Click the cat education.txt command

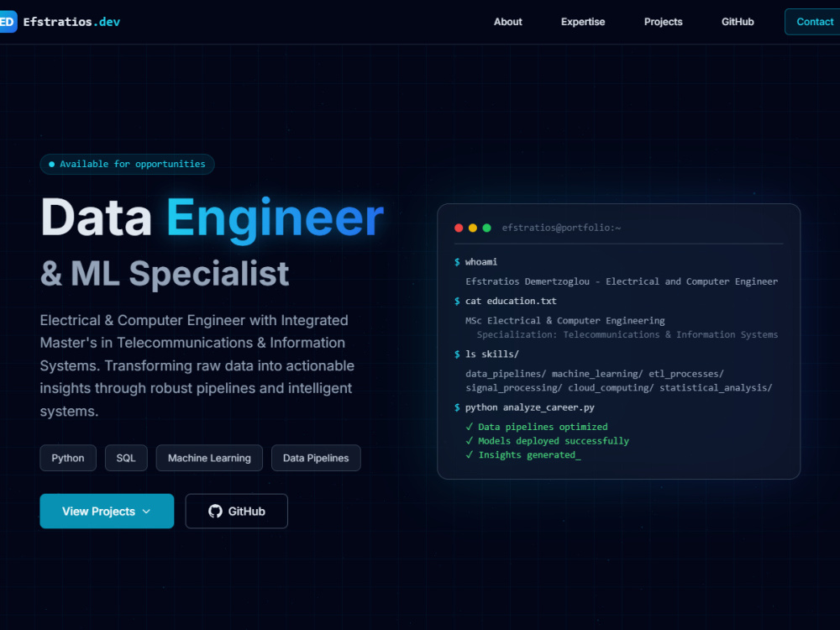[505, 301]
